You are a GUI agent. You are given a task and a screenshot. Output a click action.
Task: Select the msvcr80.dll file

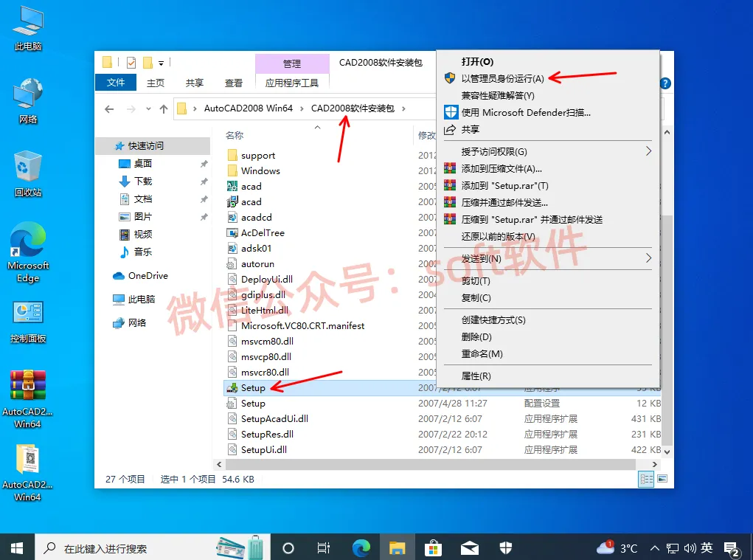click(265, 372)
